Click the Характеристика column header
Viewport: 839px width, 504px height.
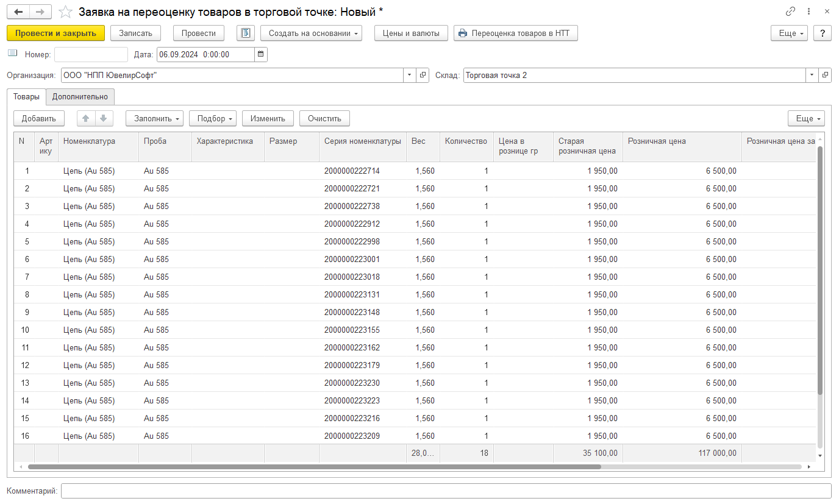tap(228, 146)
